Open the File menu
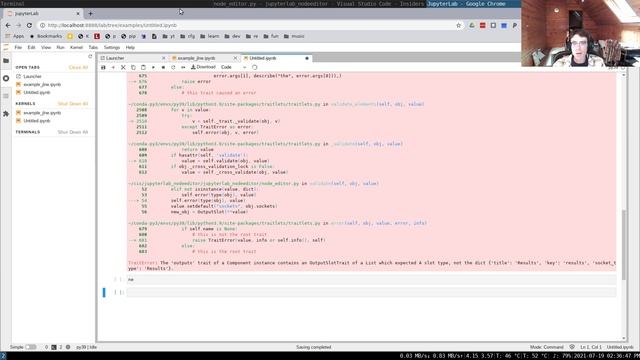Screen dimensions: 640x360 point(18,47)
